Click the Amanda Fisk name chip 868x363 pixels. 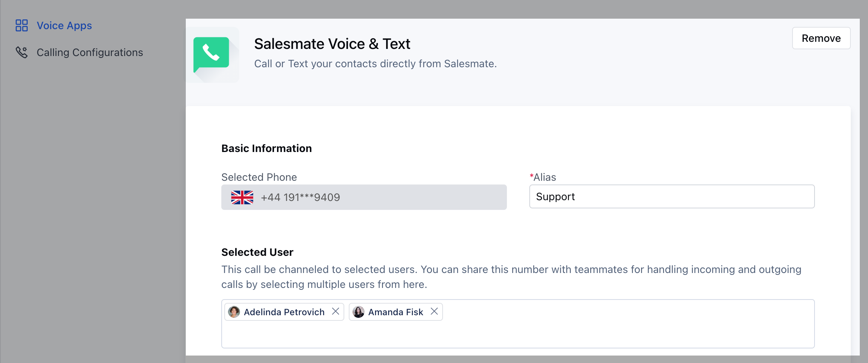(395, 312)
